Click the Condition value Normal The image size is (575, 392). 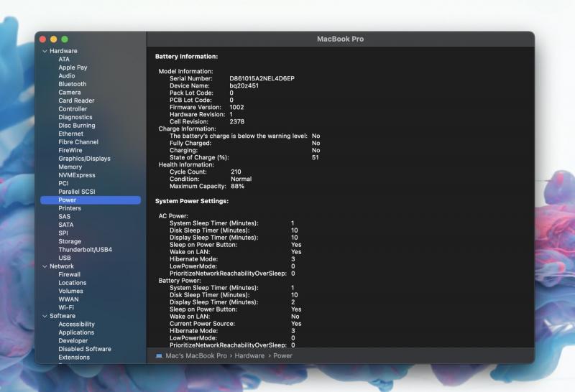point(241,179)
